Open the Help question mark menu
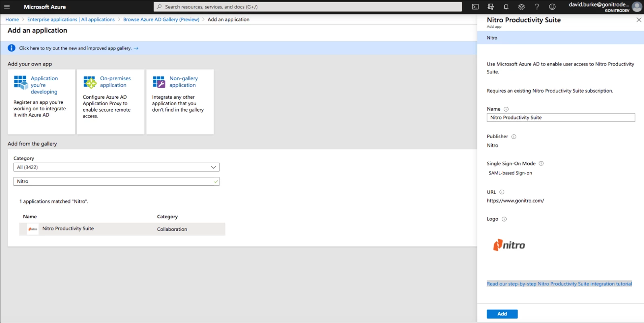Viewport: 644px width, 323px height. click(537, 7)
